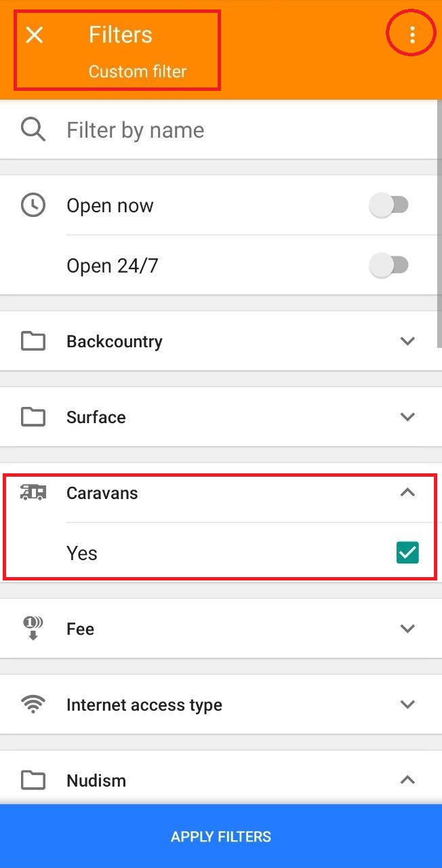Tap the search magnifier icon
The image size is (442, 868).
[33, 130]
